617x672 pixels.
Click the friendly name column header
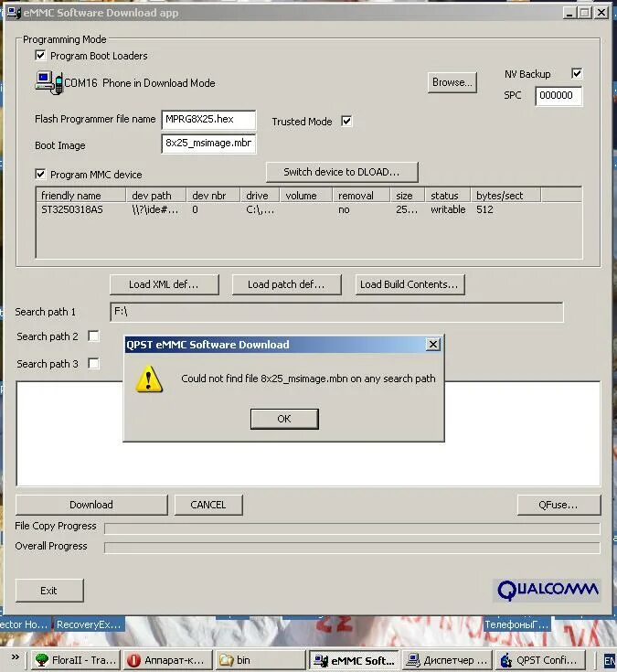tap(81, 196)
